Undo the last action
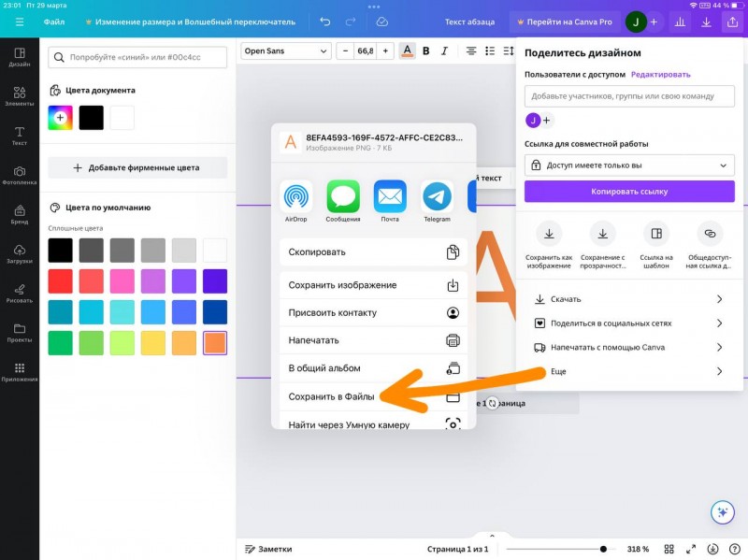 pos(324,22)
